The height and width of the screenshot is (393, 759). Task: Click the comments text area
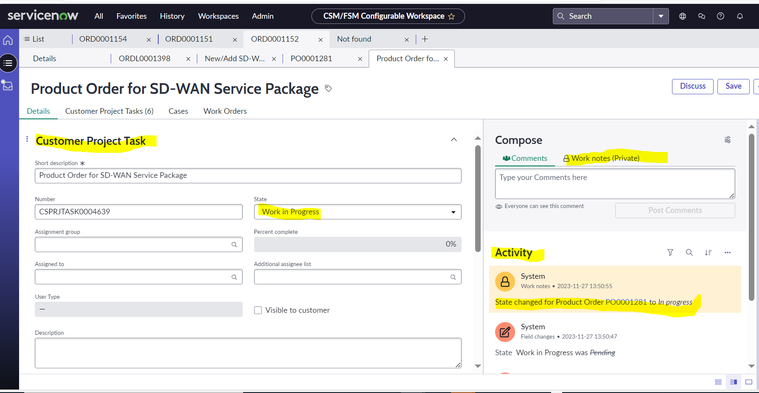pos(615,183)
